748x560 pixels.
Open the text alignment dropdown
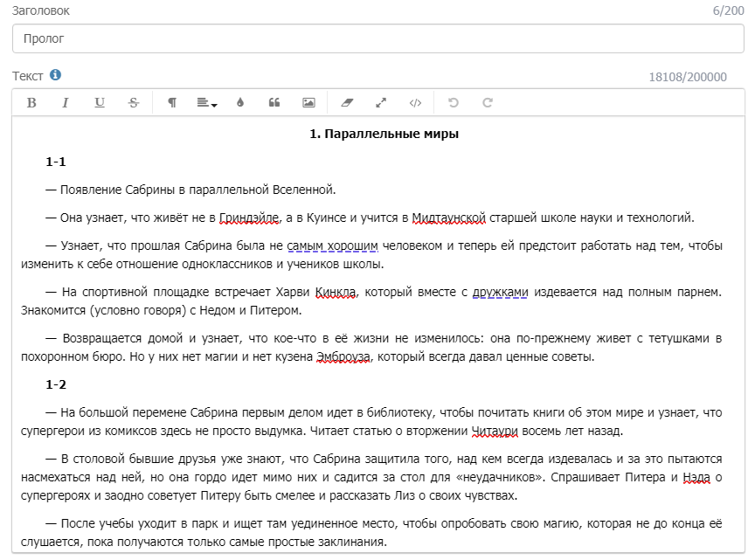pos(204,102)
